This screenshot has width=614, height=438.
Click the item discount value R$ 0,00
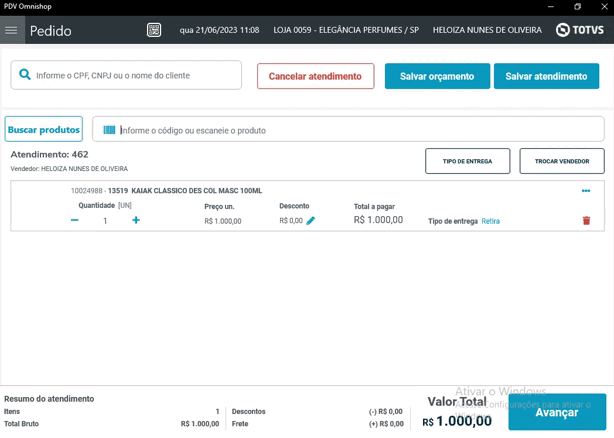(x=291, y=221)
